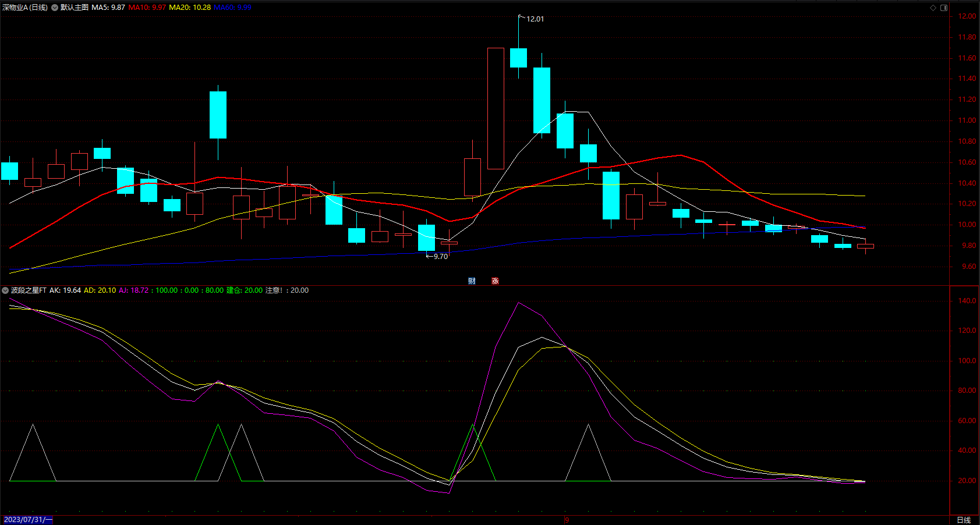980x525 pixels.
Task: Click the month 9 marker on time axis
Action: pos(567,520)
